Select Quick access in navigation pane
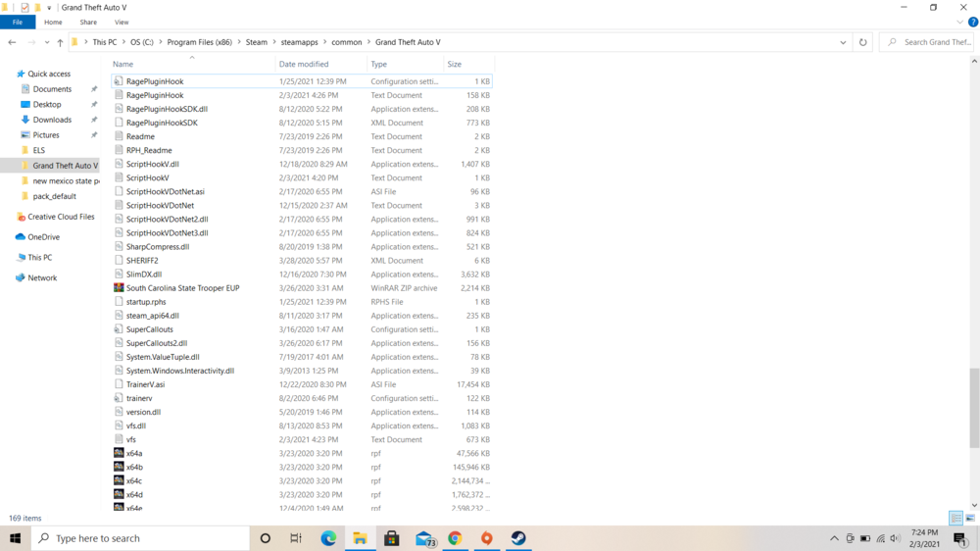 [x=49, y=74]
